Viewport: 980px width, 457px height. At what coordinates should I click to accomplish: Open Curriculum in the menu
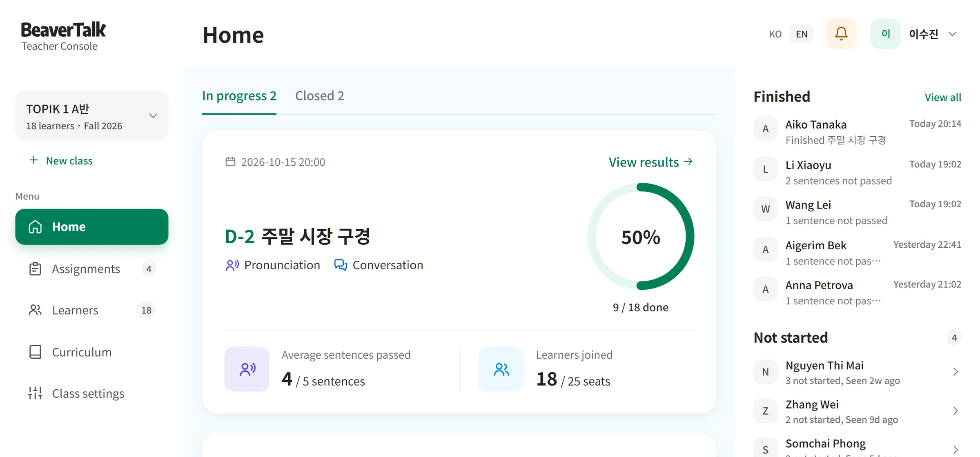coord(92,352)
